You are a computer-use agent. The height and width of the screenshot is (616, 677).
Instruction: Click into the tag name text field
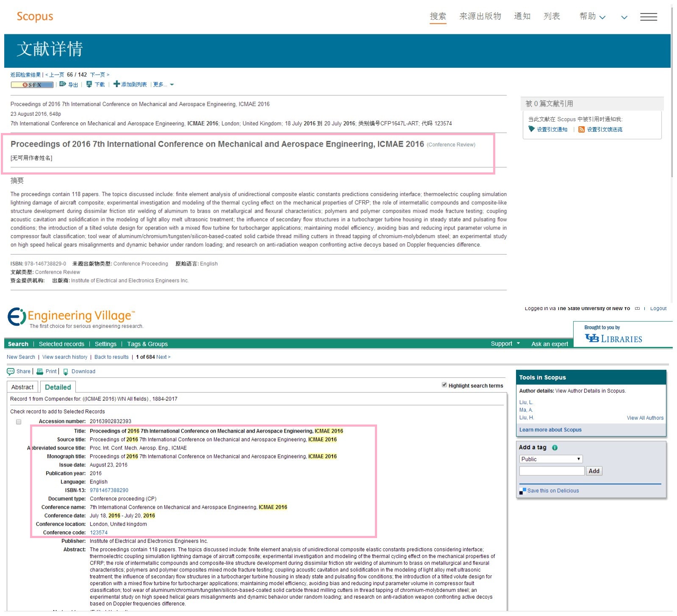coord(552,471)
